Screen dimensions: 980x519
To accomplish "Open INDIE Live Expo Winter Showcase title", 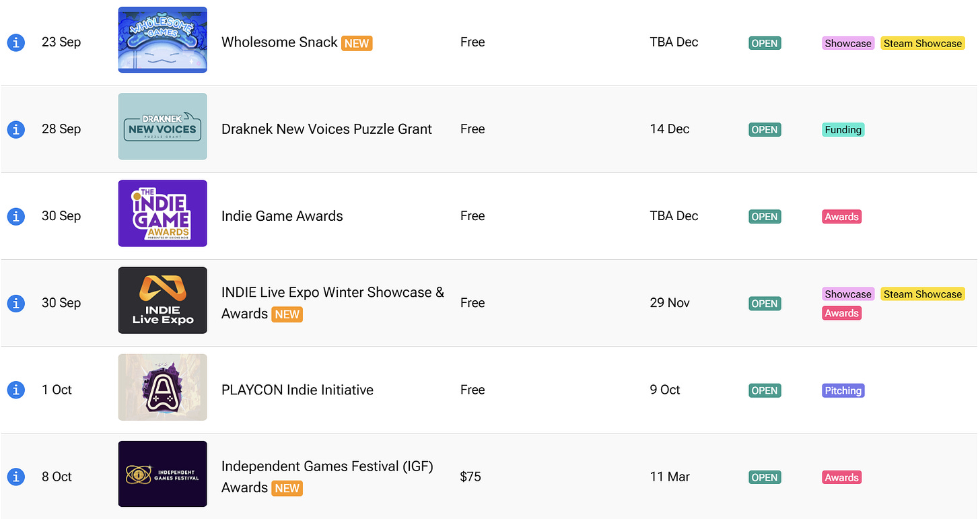I will pyautogui.click(x=332, y=303).
